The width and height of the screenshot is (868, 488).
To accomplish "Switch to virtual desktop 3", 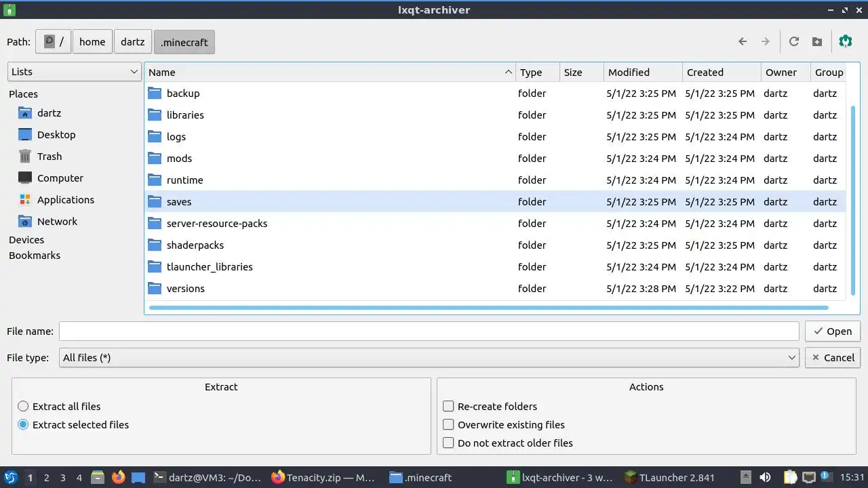I will coord(62,478).
